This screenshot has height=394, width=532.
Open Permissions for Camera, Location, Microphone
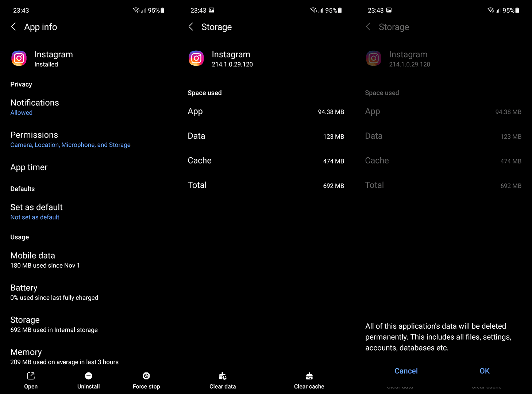[x=89, y=139]
